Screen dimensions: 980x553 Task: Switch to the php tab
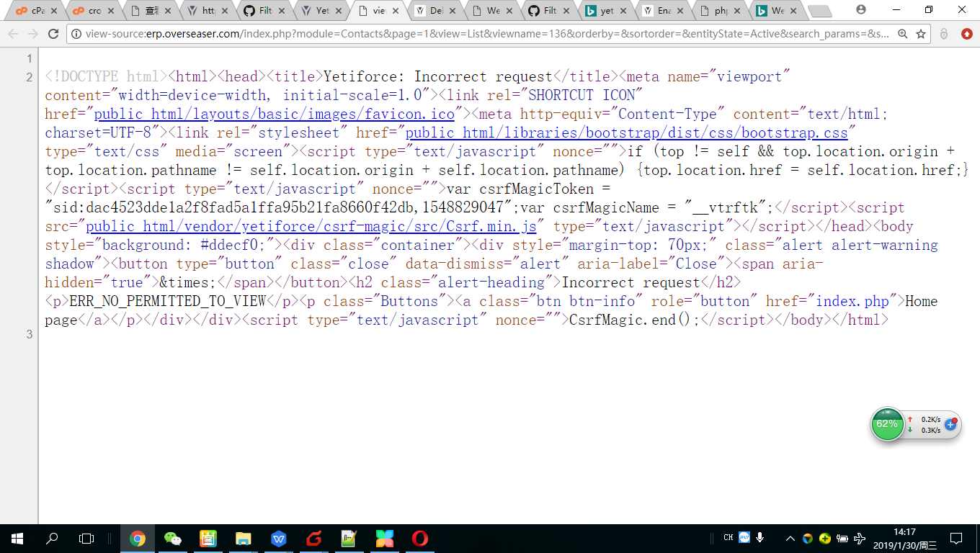(718, 11)
